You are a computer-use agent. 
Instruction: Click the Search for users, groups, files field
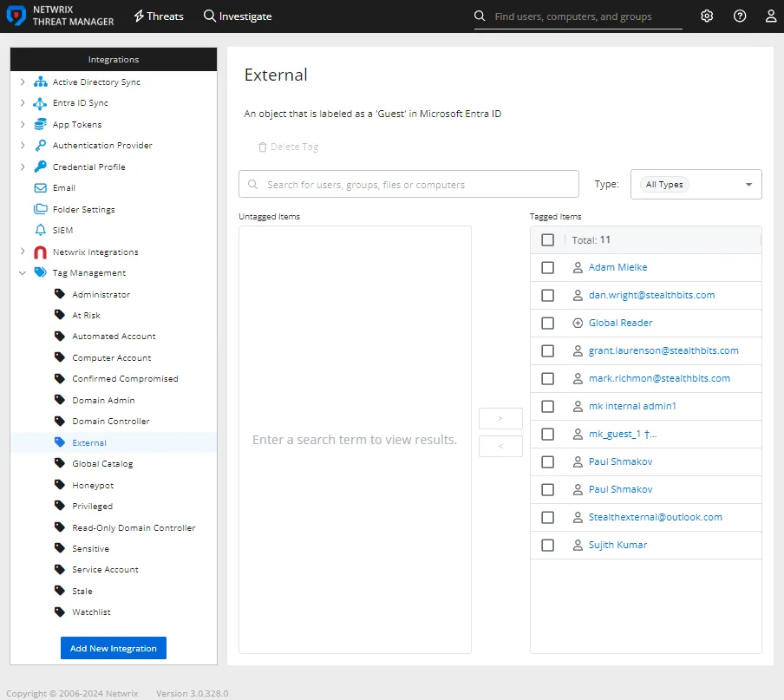(408, 185)
